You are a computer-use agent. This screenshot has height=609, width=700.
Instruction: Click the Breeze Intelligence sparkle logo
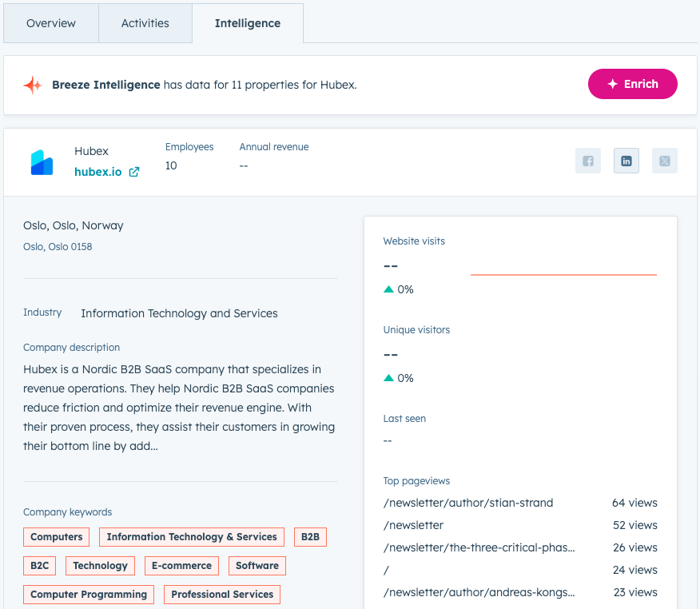tap(33, 84)
